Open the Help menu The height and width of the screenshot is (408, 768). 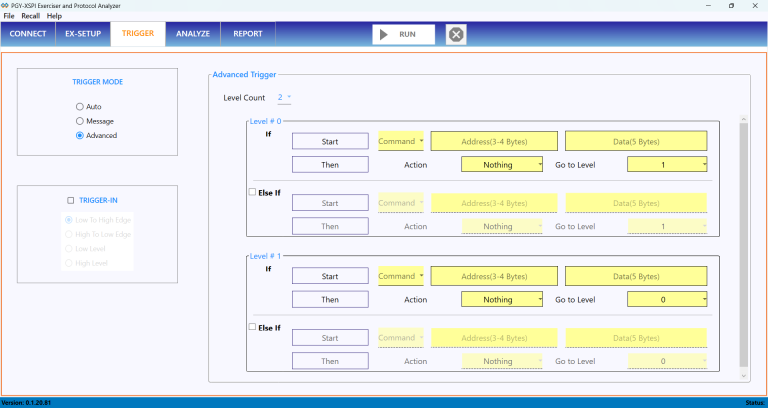point(54,16)
